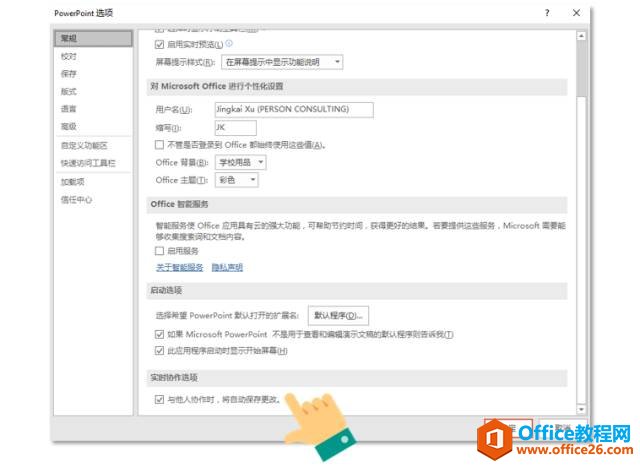Toggle the 启用实时预览 checkbox
Viewport: 640px width, 467px height.
160,44
